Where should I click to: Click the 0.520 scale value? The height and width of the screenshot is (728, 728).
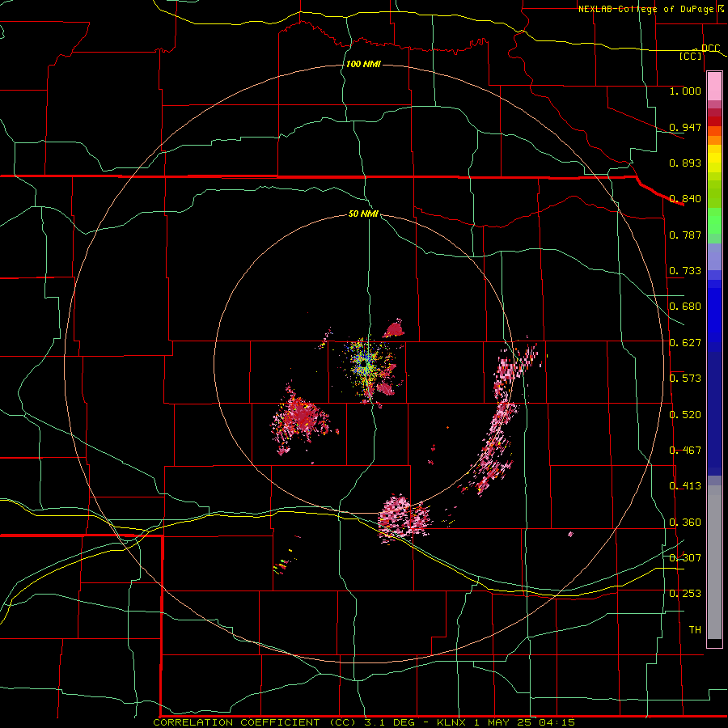685,415
